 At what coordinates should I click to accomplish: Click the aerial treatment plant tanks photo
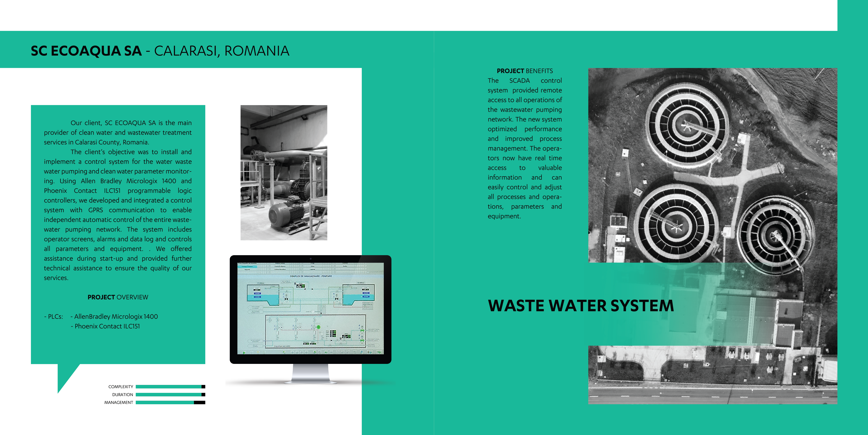pyautogui.click(x=712, y=165)
